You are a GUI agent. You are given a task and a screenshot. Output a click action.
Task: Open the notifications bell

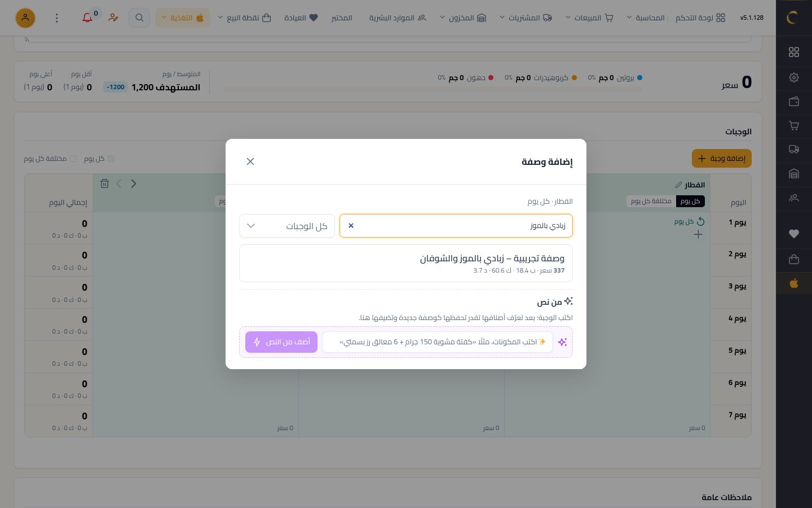[x=87, y=17]
